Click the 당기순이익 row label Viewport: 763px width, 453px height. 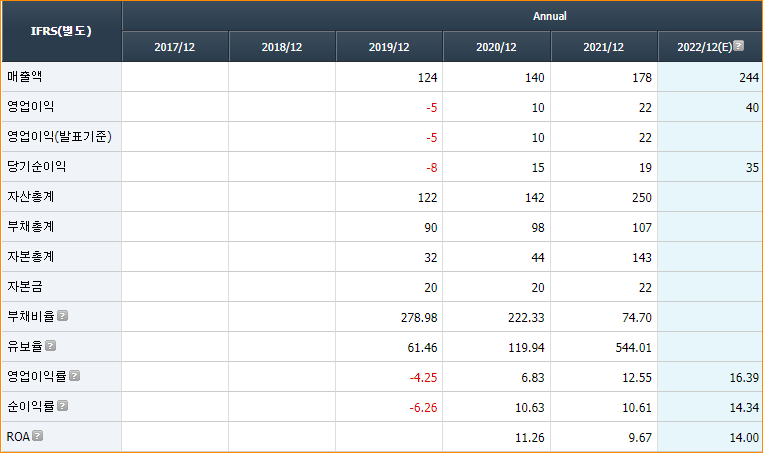coord(36,166)
